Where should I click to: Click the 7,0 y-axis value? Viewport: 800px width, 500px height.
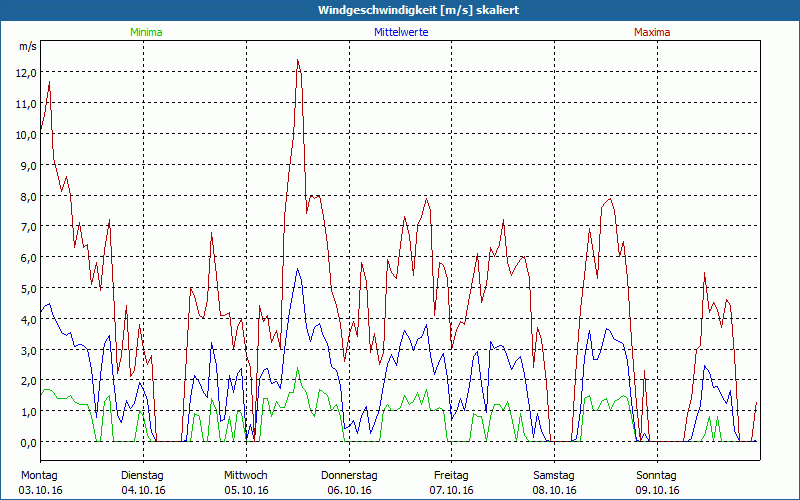tap(29, 227)
